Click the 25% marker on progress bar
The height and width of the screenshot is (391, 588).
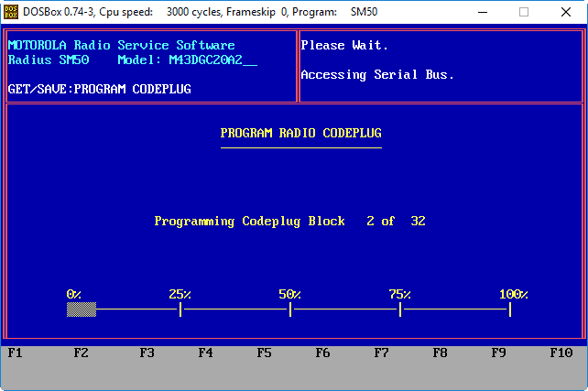(180, 310)
